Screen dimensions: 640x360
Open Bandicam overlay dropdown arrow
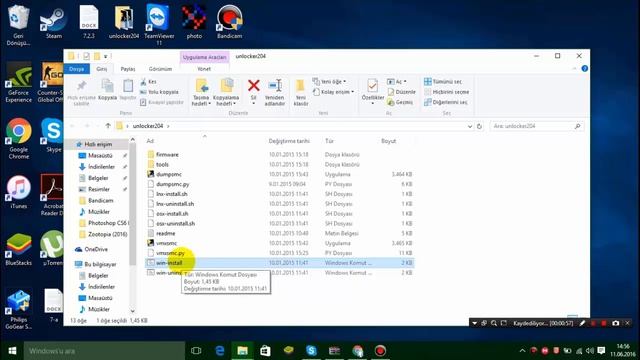coord(474,323)
